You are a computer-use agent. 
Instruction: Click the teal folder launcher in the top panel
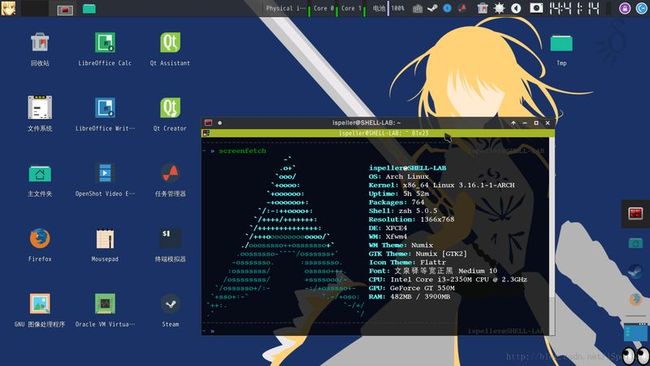pyautogui.click(x=89, y=9)
